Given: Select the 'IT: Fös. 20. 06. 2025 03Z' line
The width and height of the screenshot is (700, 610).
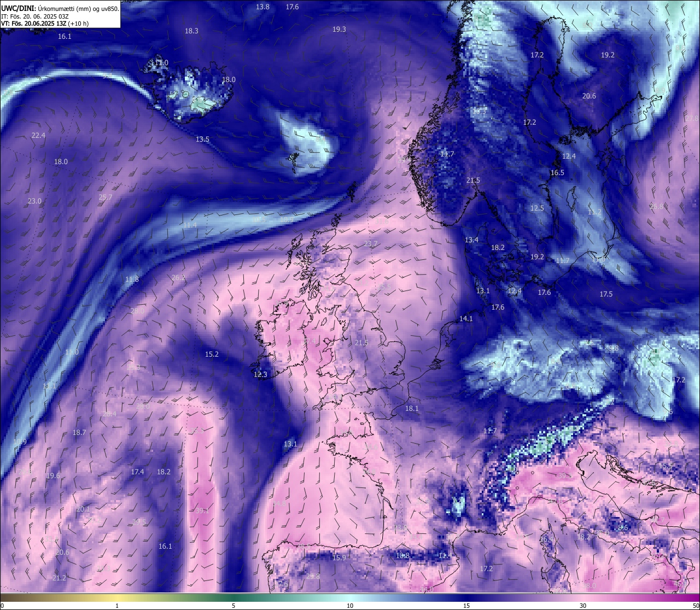Looking at the screenshot, I should click(34, 16).
